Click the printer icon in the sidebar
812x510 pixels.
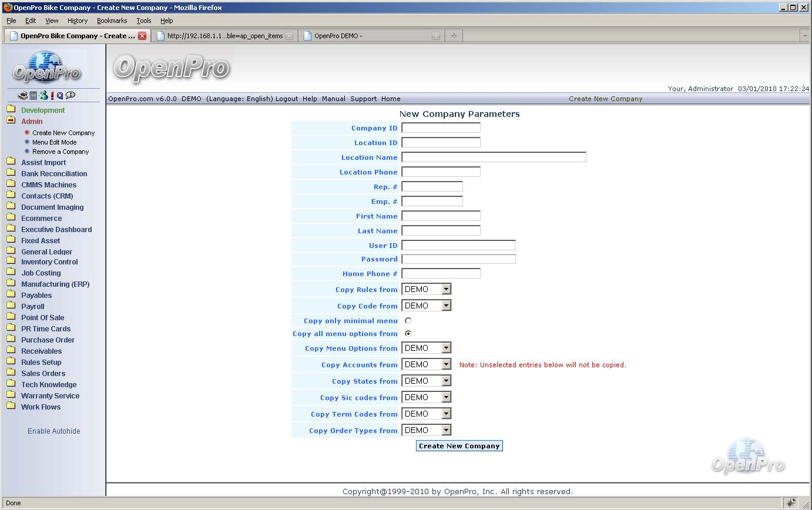pos(22,96)
